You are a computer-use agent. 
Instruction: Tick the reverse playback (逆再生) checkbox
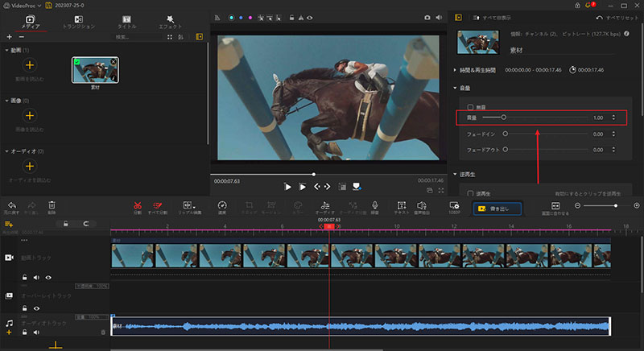[470, 193]
